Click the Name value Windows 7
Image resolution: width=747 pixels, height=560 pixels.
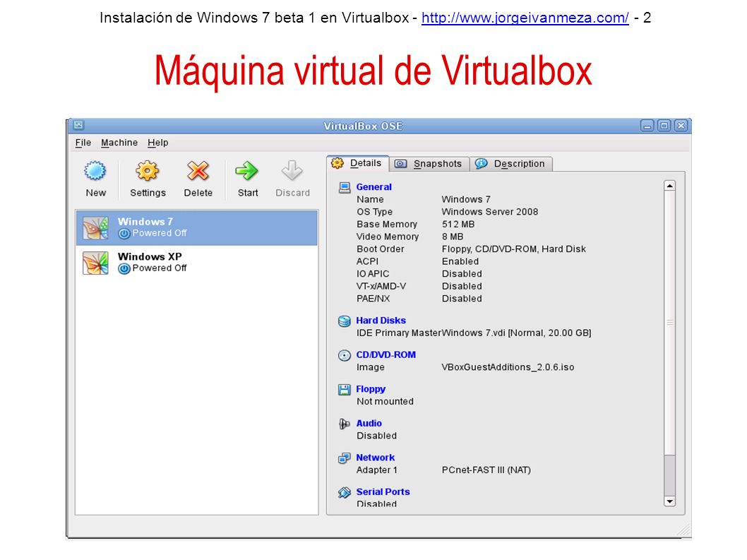click(466, 200)
